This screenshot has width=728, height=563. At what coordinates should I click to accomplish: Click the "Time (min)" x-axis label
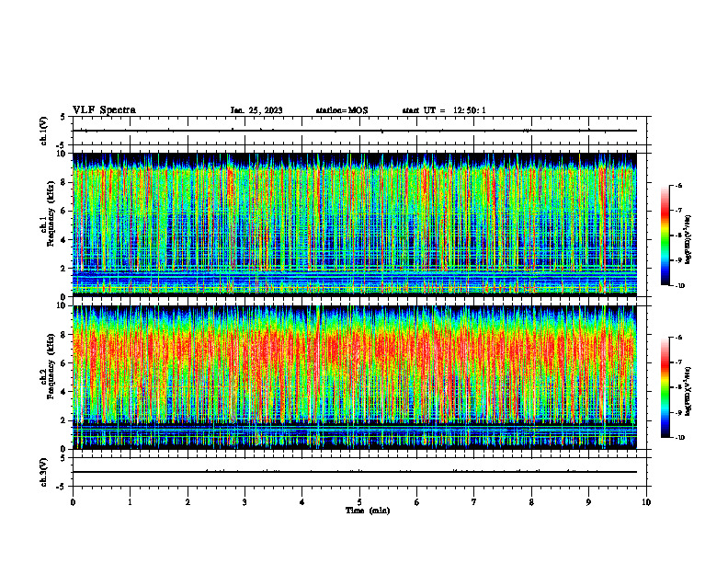(368, 511)
